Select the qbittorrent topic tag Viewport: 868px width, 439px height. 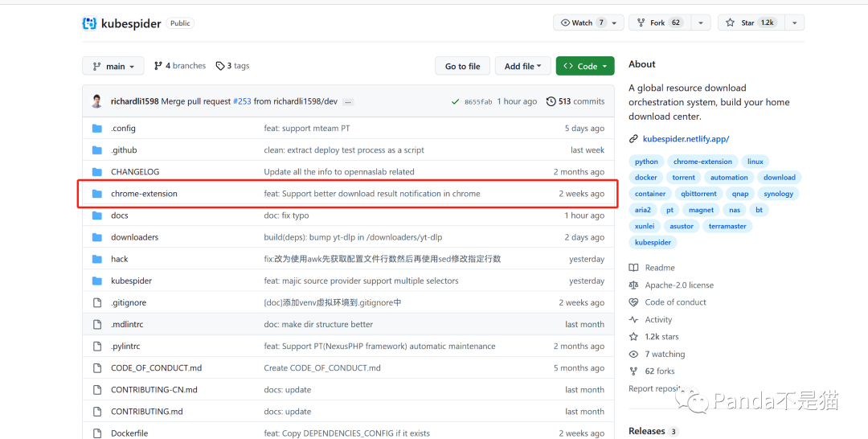pyautogui.click(x=698, y=194)
